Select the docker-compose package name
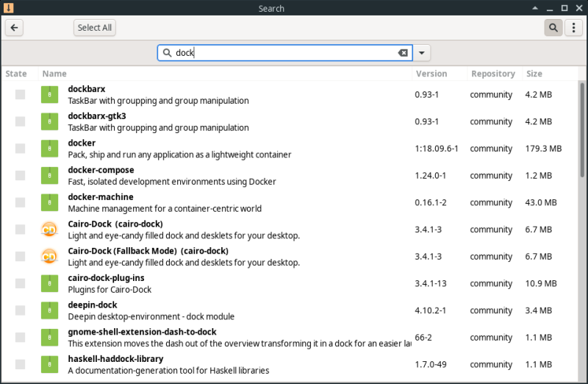588x384 pixels. (x=101, y=171)
